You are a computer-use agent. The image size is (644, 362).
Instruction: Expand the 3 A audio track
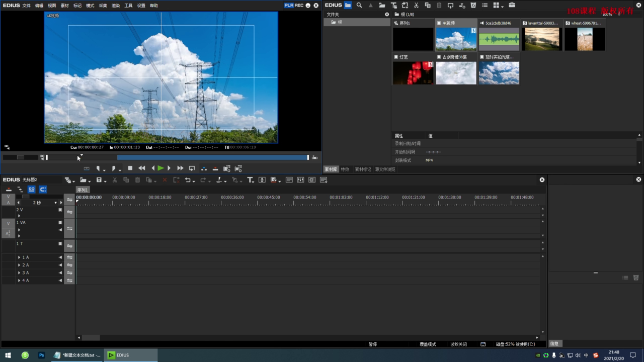[x=19, y=273]
